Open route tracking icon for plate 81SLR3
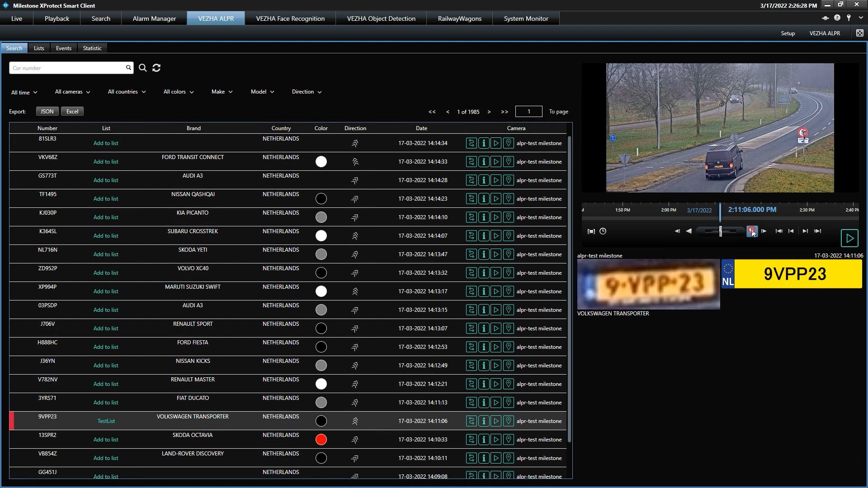Viewport: 868px width, 488px height. tap(471, 143)
